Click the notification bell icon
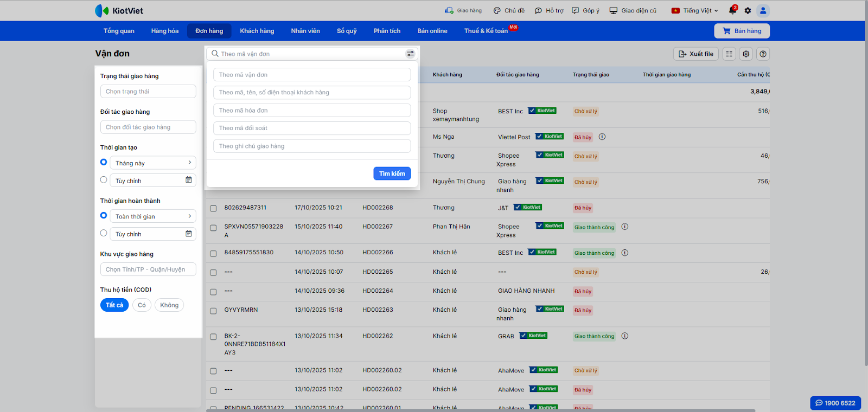 click(732, 10)
